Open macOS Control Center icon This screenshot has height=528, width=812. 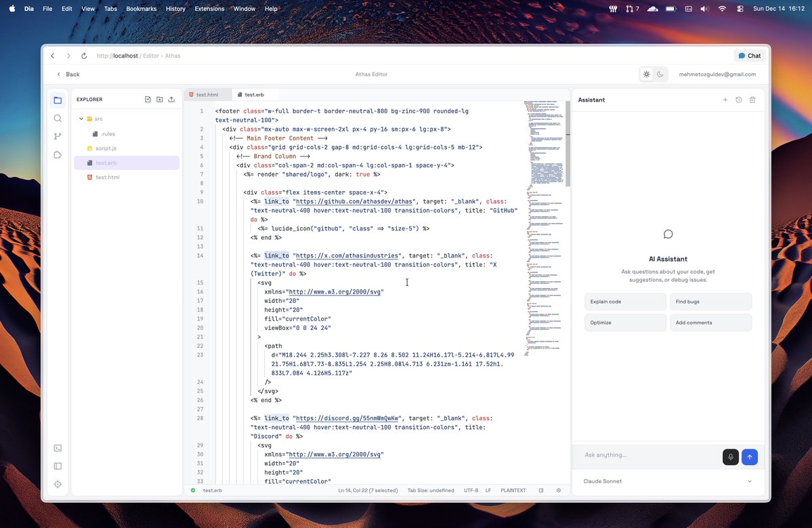coord(740,9)
